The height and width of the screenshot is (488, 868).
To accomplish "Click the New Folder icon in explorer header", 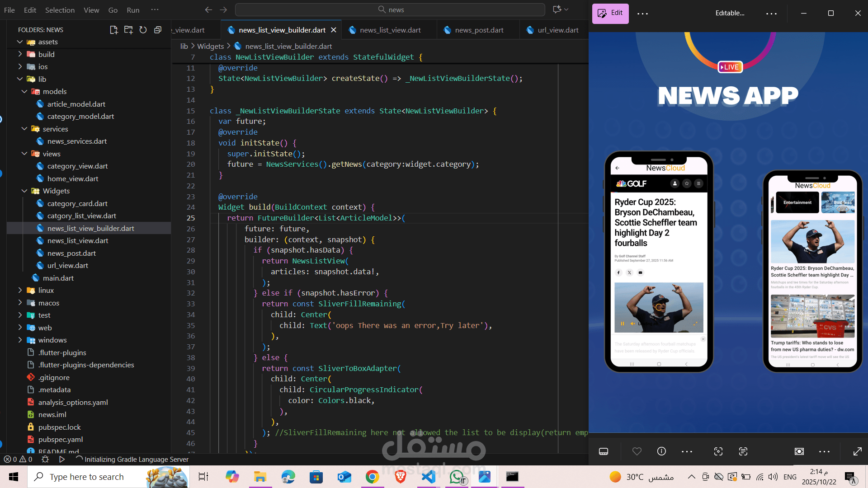I will [x=128, y=30].
